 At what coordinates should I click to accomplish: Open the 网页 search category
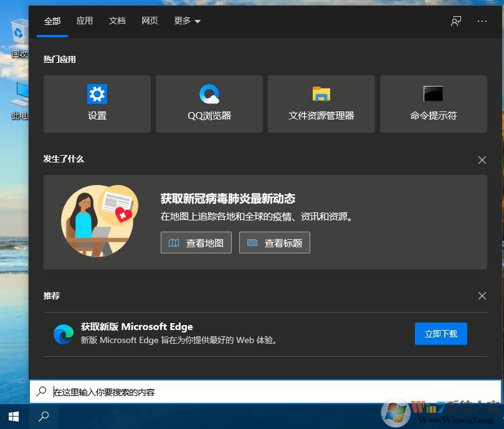pyautogui.click(x=150, y=21)
